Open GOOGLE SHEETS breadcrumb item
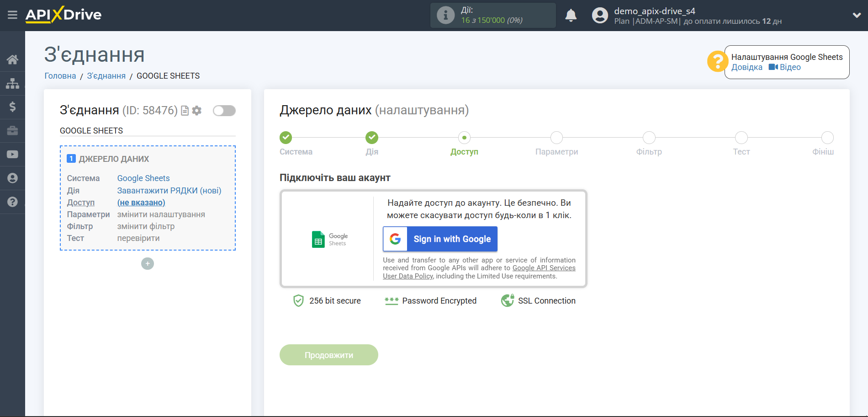The width and height of the screenshot is (868, 417). pyautogui.click(x=168, y=75)
